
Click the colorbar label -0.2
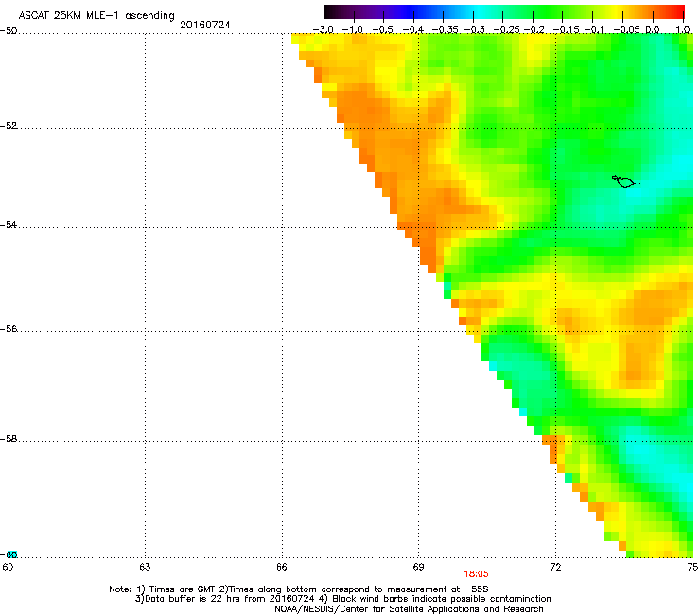point(534,30)
